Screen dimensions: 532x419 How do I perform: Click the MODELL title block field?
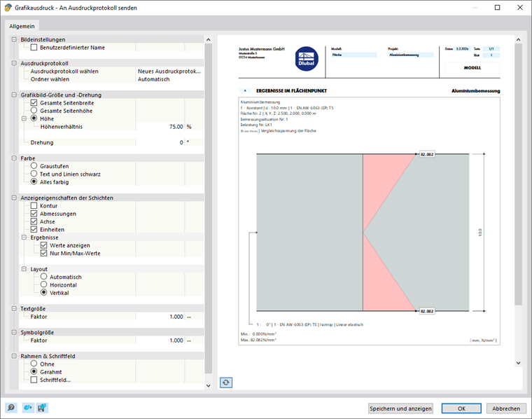(x=472, y=67)
